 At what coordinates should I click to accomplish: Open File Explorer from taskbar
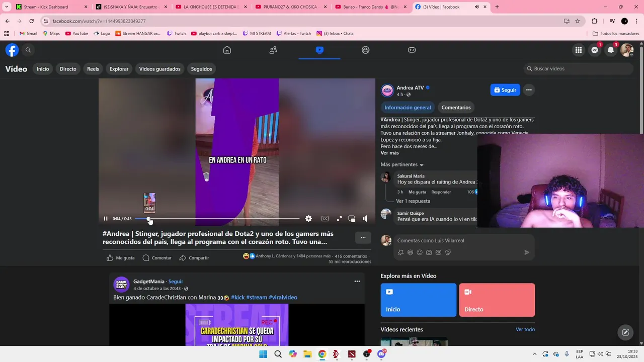[307, 354]
